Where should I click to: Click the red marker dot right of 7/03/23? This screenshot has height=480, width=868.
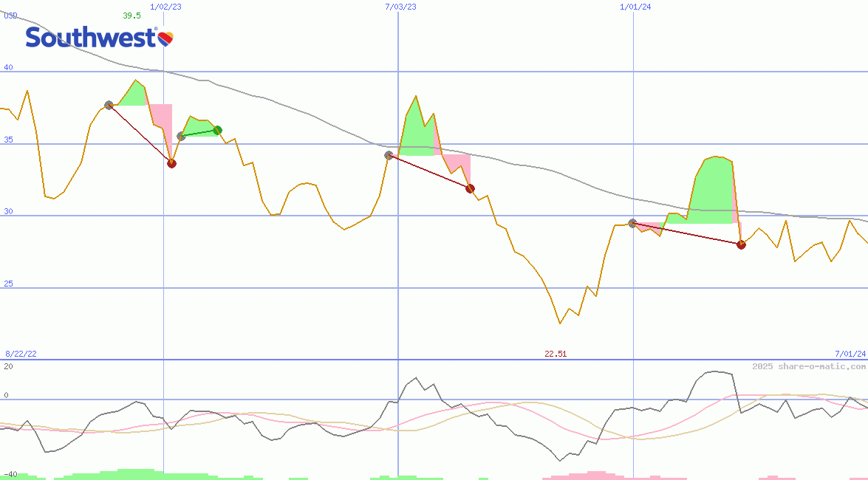pos(470,189)
